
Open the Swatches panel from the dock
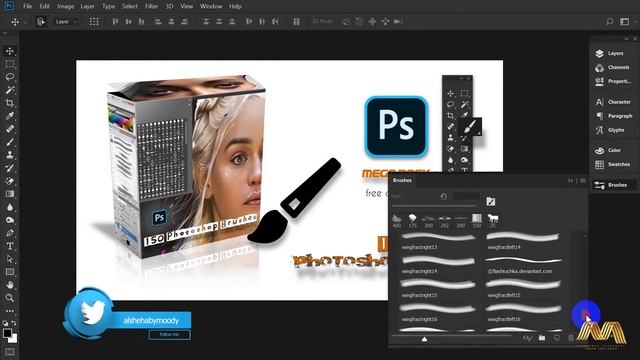[x=612, y=164]
